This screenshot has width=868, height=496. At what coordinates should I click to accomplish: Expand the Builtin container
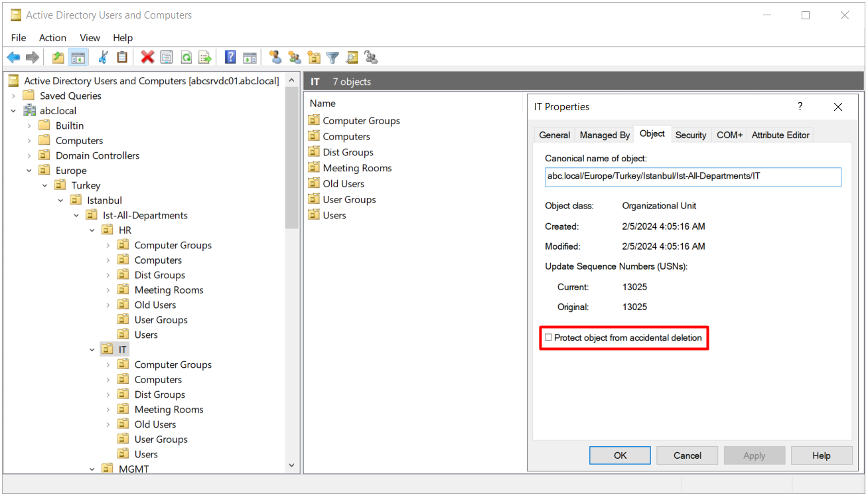coord(29,125)
